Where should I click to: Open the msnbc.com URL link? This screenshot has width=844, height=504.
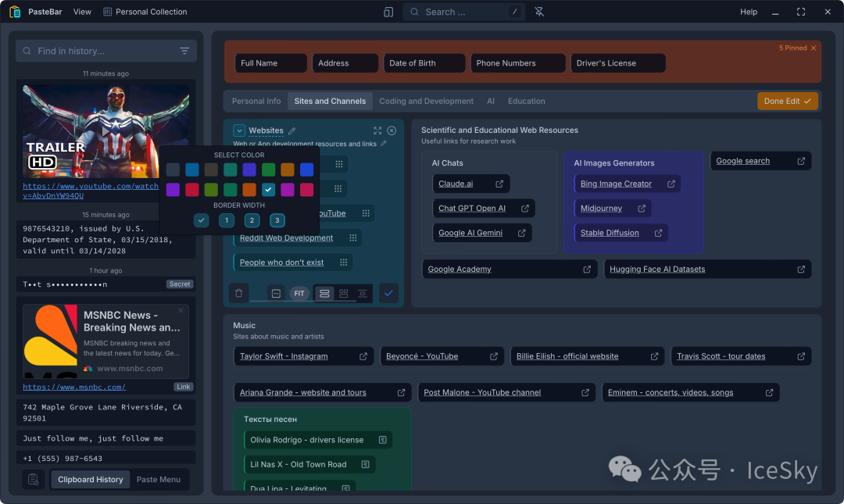[x=74, y=387]
